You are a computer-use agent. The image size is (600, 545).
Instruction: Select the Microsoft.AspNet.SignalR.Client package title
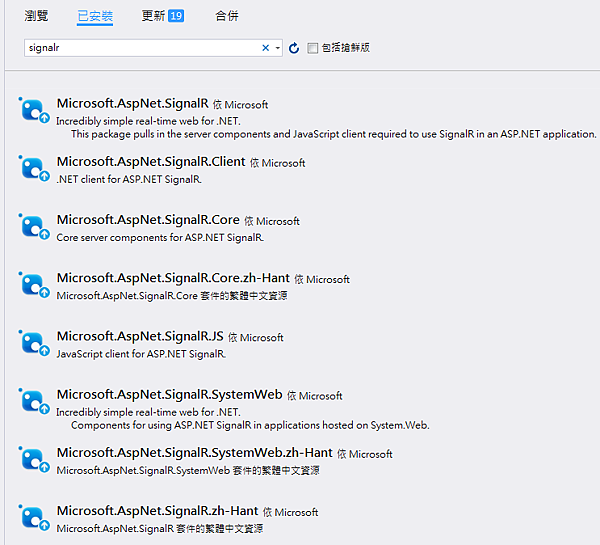click(x=151, y=162)
